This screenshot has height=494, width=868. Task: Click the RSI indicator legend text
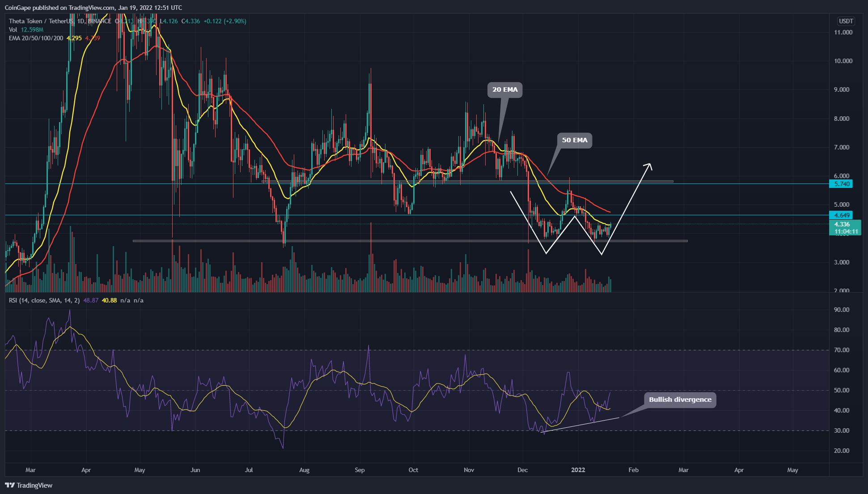tap(44, 300)
